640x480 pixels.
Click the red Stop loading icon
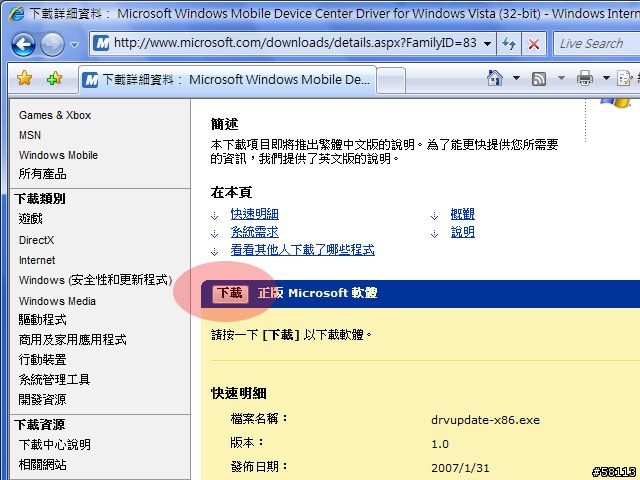[533, 43]
